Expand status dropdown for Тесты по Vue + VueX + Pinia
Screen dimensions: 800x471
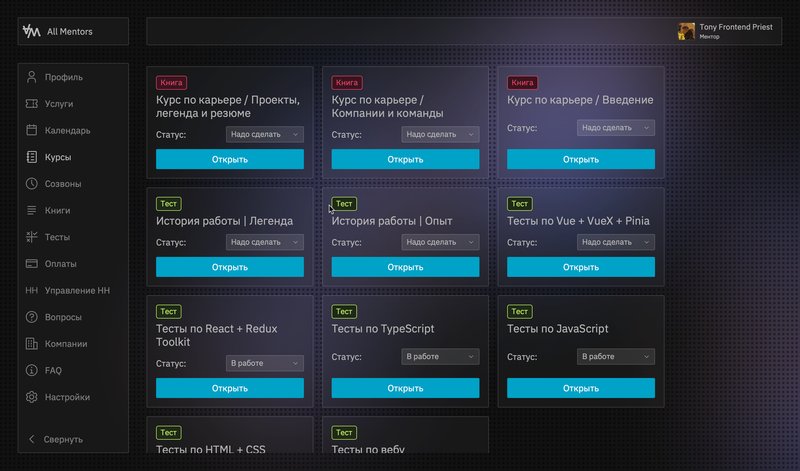point(616,242)
